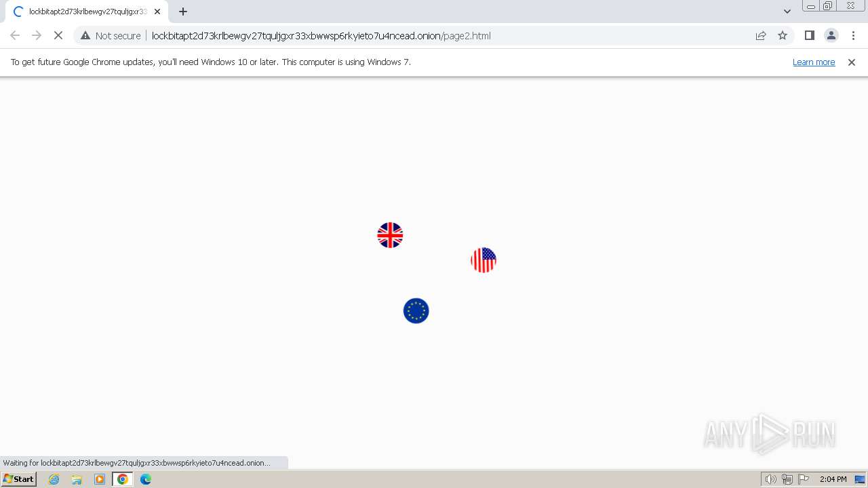Restore down the Chrome window
868x488 pixels.
[828, 6]
